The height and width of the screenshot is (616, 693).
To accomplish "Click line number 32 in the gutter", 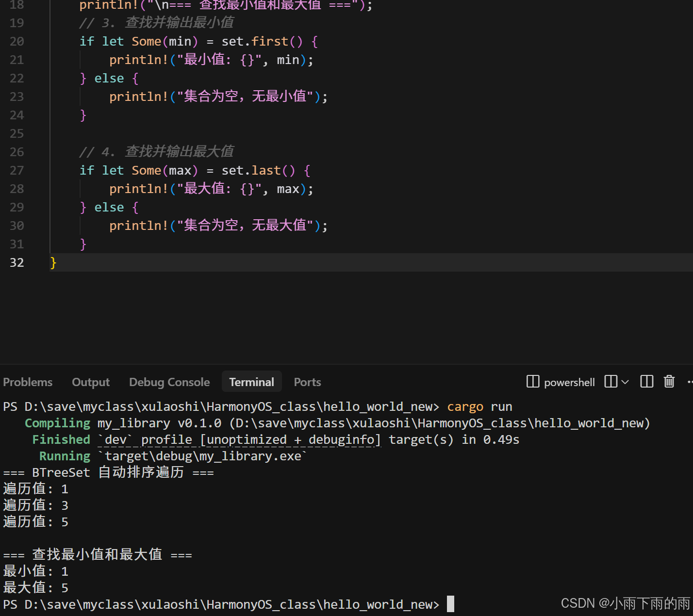I will coord(17,262).
